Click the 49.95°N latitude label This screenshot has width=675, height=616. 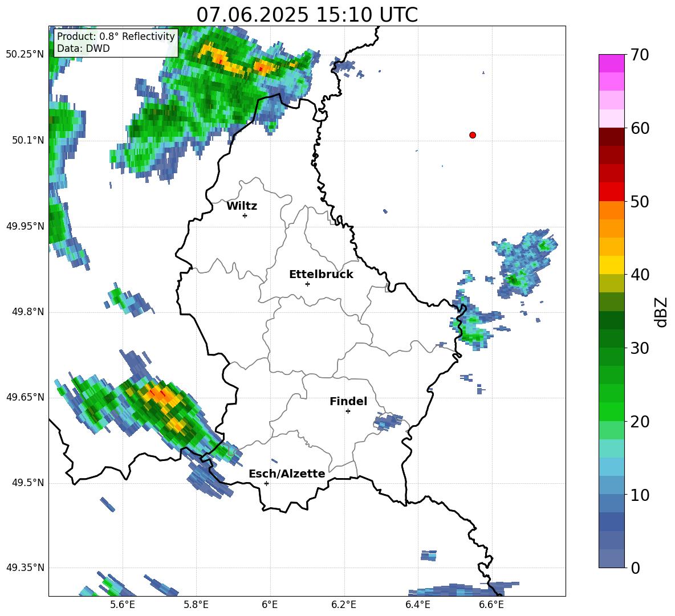(25, 226)
